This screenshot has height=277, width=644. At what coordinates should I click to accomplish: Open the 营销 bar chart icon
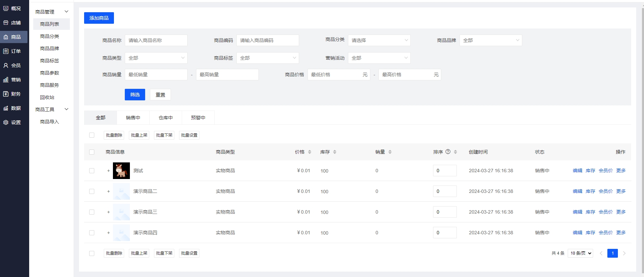point(6,80)
